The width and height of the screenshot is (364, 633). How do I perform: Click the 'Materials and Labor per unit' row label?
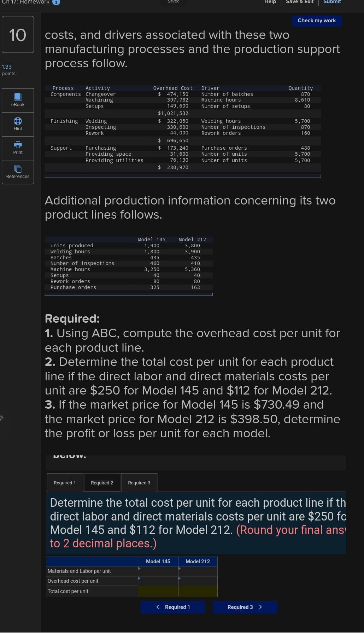point(79,571)
